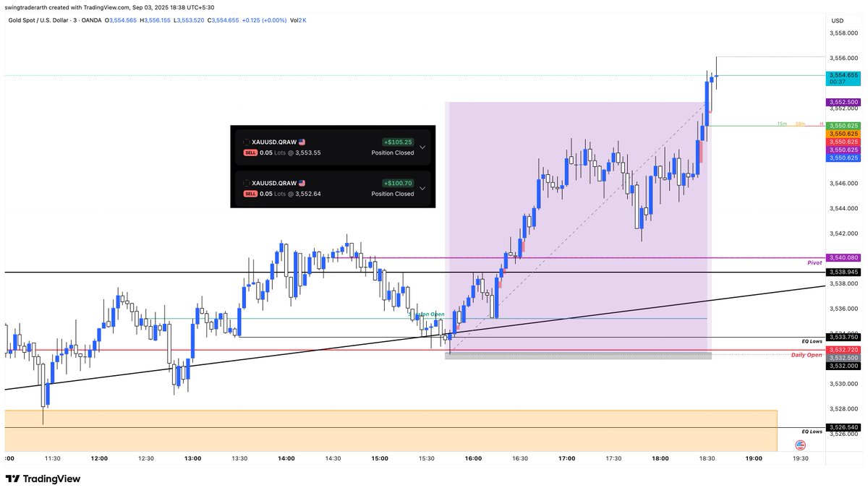Select the 30m timeframe label on the chart

pyautogui.click(x=801, y=125)
